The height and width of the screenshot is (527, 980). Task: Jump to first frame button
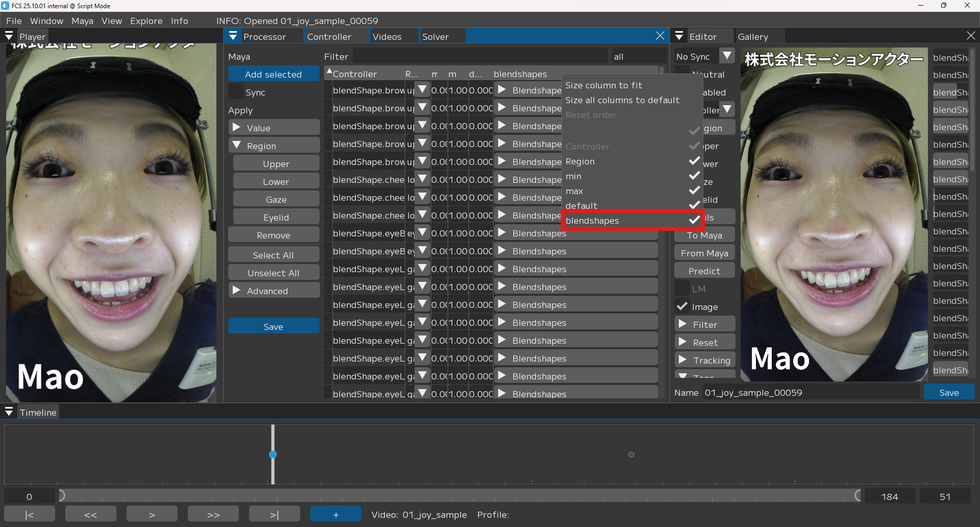[x=30, y=514]
